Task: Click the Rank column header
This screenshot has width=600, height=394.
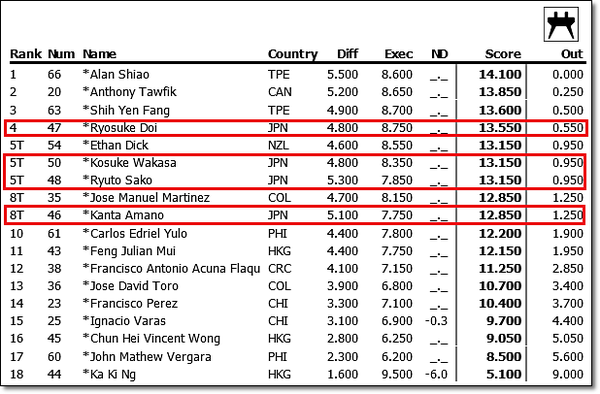Action: [x=26, y=54]
